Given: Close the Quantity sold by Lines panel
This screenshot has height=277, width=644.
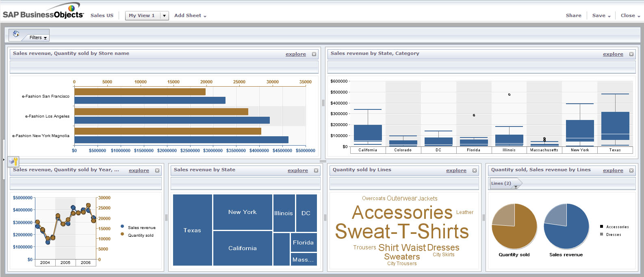Looking at the screenshot, I should (x=475, y=170).
